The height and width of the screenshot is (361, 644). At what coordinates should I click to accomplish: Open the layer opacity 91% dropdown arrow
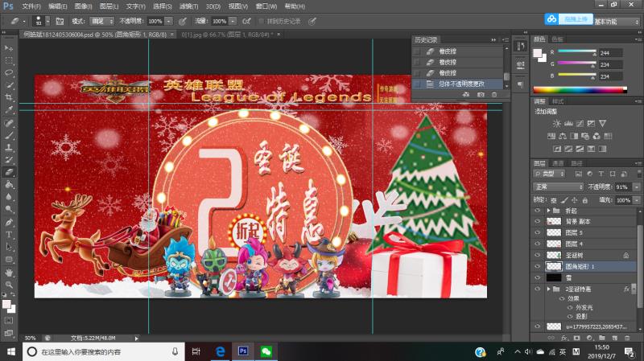(x=636, y=187)
